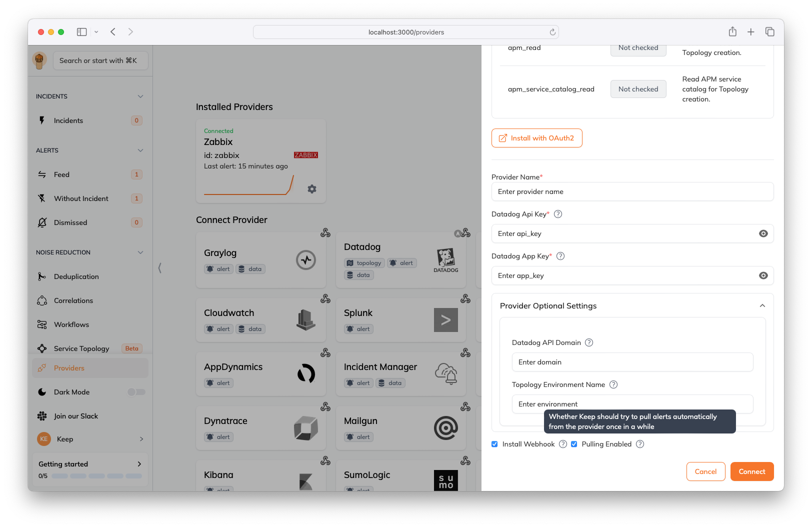Open Without Incident alerts

click(x=90, y=198)
